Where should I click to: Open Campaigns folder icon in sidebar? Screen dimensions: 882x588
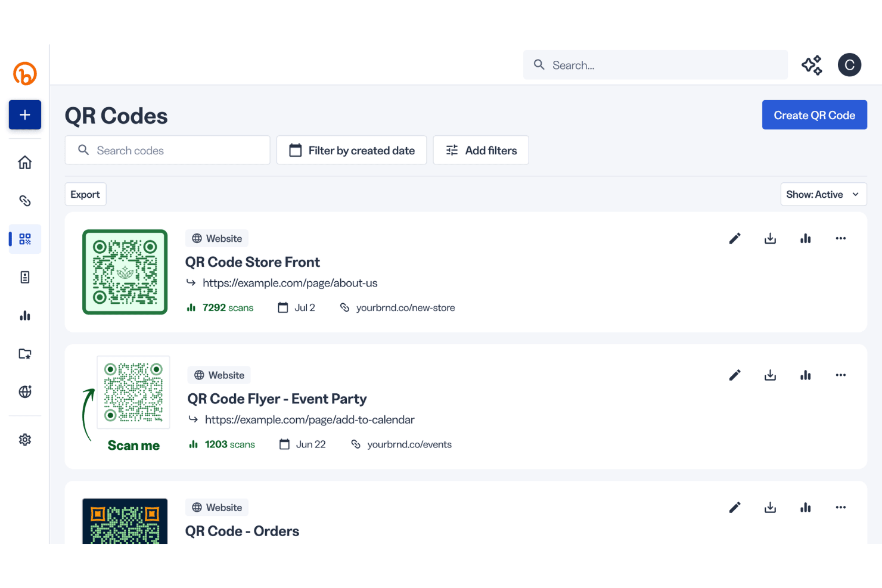coord(25,354)
